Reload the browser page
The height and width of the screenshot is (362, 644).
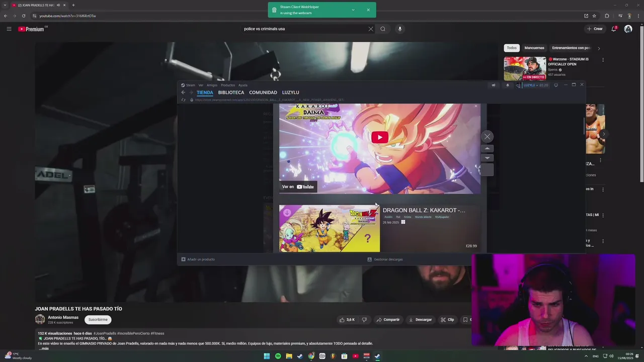23,16
